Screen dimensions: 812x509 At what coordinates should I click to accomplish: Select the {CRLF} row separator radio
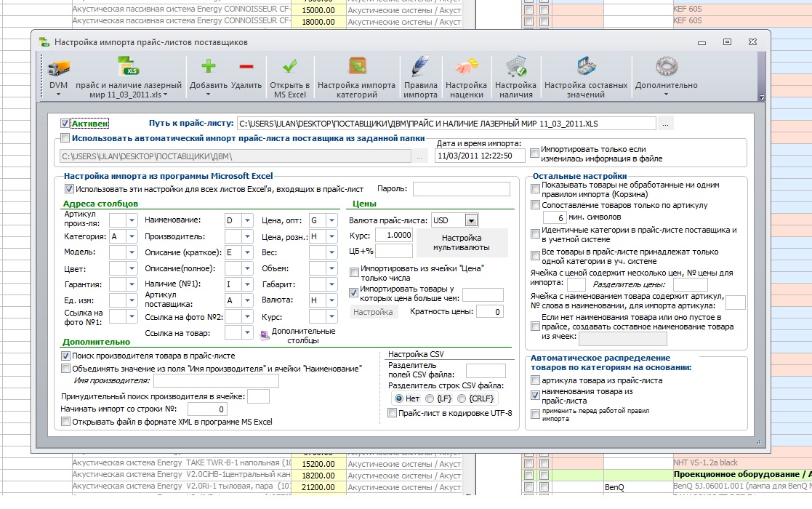point(462,398)
